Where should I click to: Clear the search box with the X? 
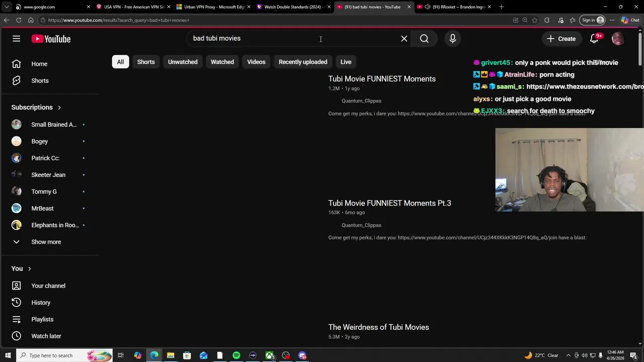(x=404, y=39)
